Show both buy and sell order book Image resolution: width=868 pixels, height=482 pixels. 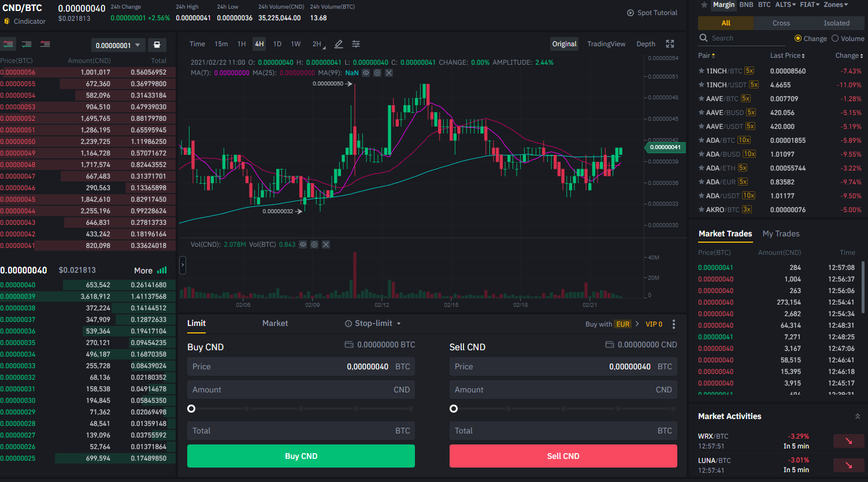pyautogui.click(x=8, y=44)
